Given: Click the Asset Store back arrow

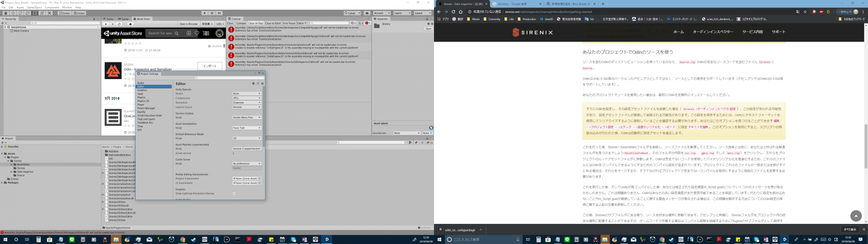Looking at the screenshot, I should click(x=106, y=24).
